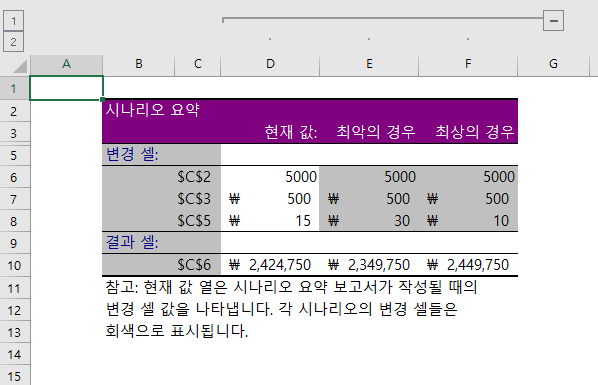Select column C header
Viewport: 598px width, 385px height.
[198, 64]
